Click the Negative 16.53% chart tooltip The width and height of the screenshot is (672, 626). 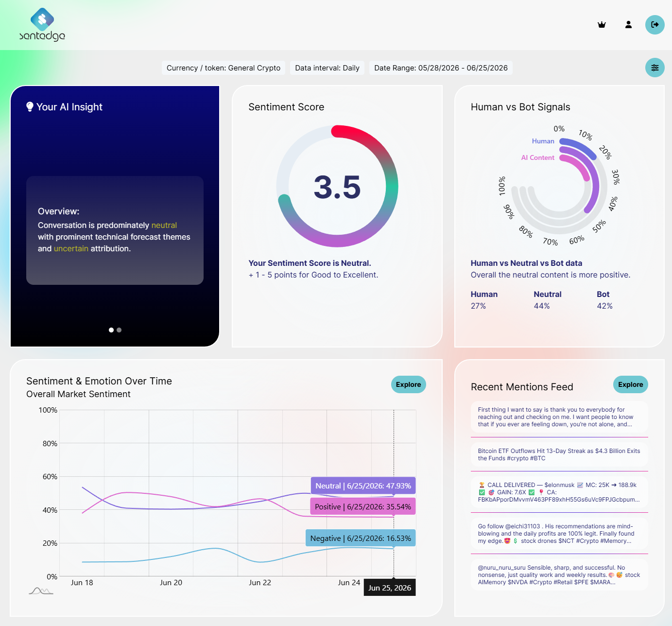(361, 538)
